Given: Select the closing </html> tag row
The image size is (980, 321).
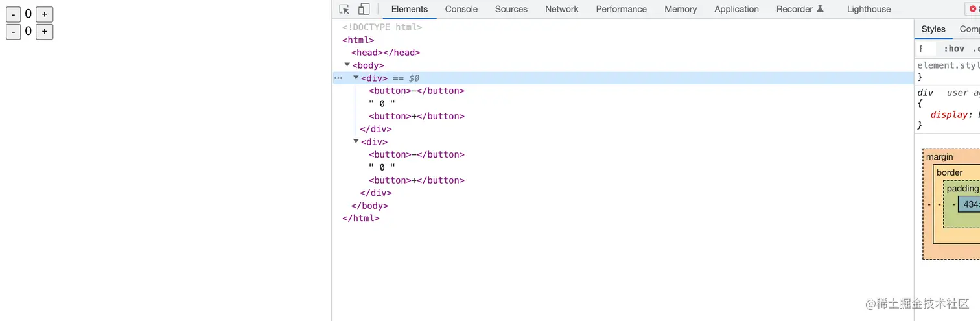Looking at the screenshot, I should (x=361, y=219).
